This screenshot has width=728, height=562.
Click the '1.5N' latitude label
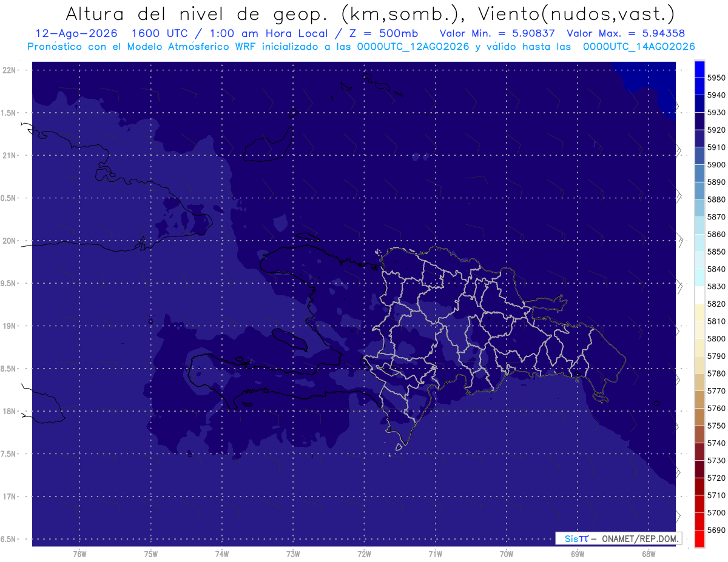coord(9,113)
